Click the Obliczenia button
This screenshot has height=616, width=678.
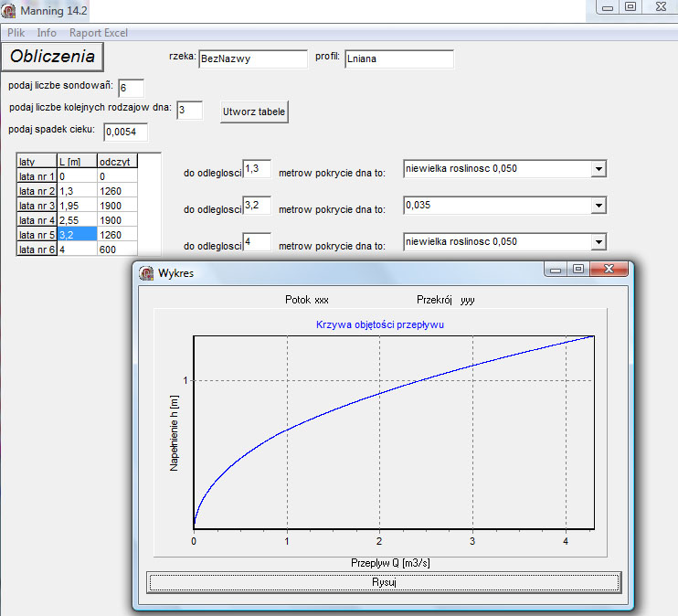click(x=52, y=57)
